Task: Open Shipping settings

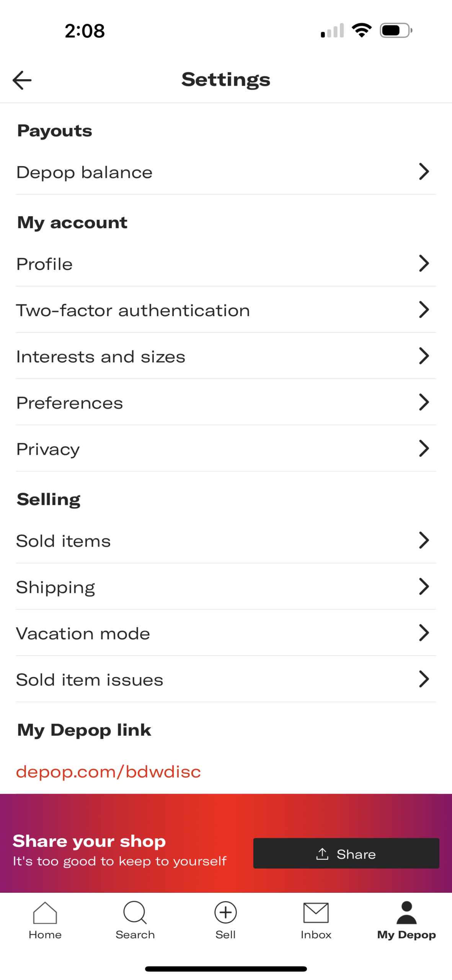Action: click(x=226, y=587)
